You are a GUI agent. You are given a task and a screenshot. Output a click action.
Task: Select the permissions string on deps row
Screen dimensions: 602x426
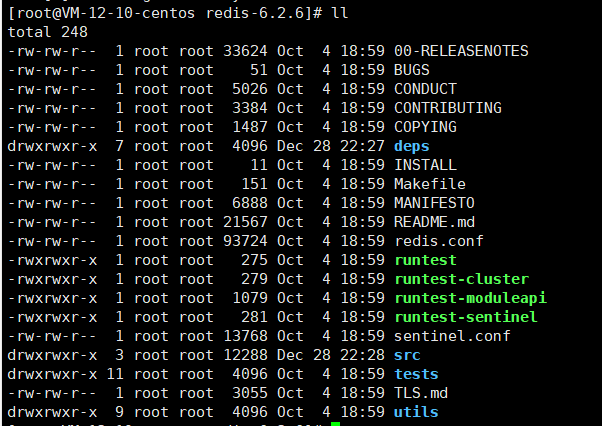coord(52,146)
